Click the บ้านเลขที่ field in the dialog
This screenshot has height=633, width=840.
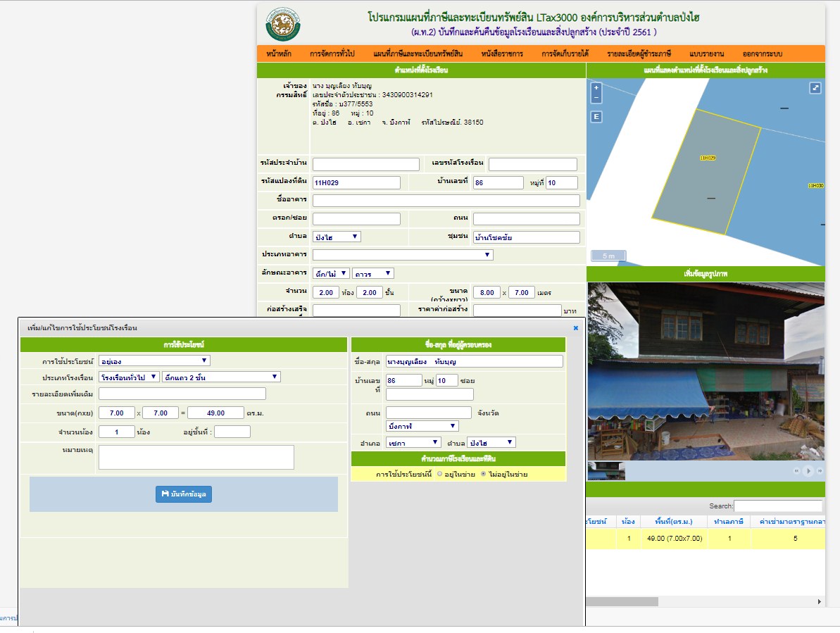[404, 380]
